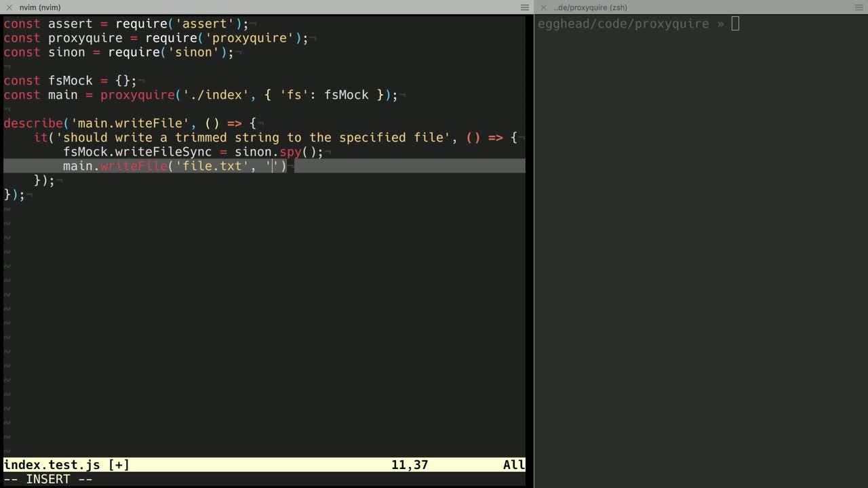The width and height of the screenshot is (868, 488).
Task: Click index.test.js filename in status line
Action: (x=52, y=465)
